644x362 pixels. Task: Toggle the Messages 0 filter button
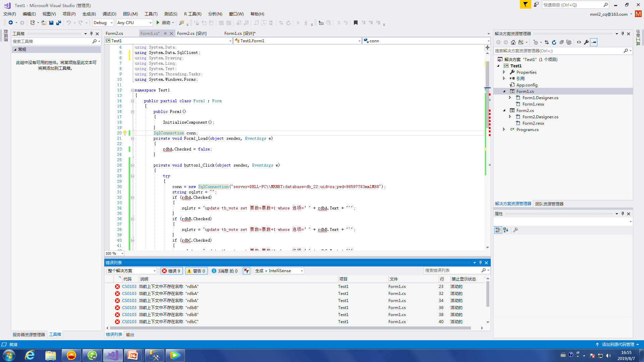(x=225, y=271)
